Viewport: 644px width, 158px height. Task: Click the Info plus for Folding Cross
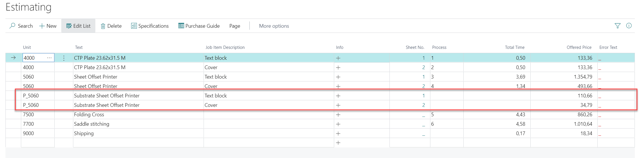coord(338,115)
